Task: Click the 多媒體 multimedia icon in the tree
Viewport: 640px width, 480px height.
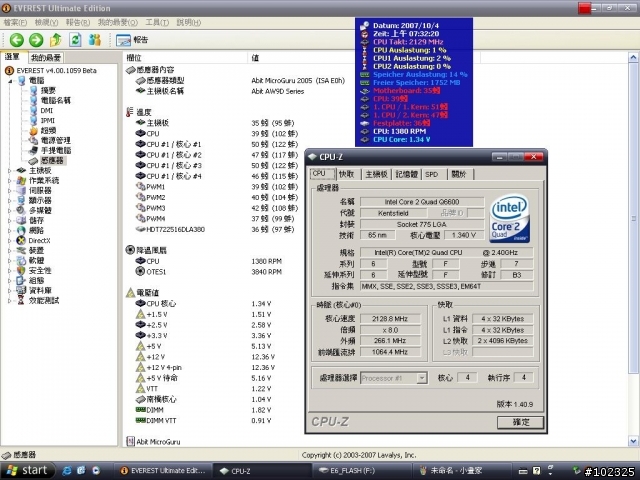Action: point(21,211)
